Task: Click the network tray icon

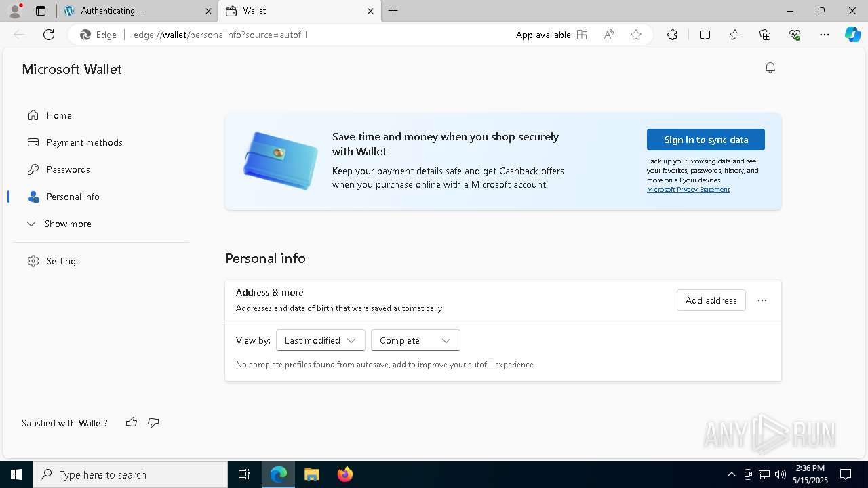Action: (764, 474)
